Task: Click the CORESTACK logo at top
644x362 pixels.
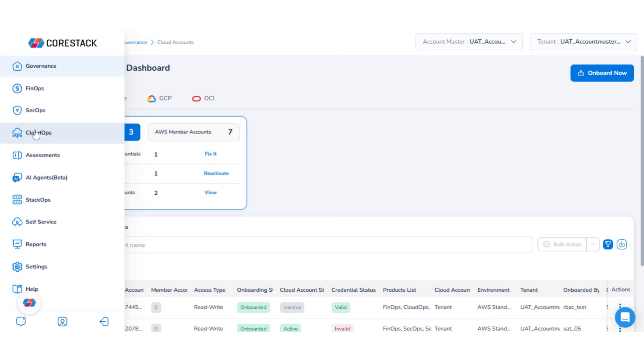Action: click(62, 43)
